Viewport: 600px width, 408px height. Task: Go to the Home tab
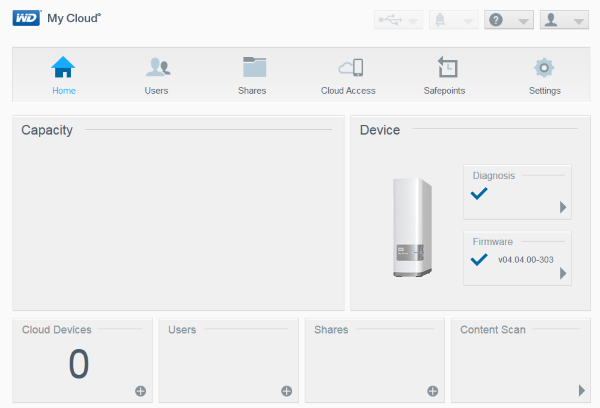(x=64, y=75)
